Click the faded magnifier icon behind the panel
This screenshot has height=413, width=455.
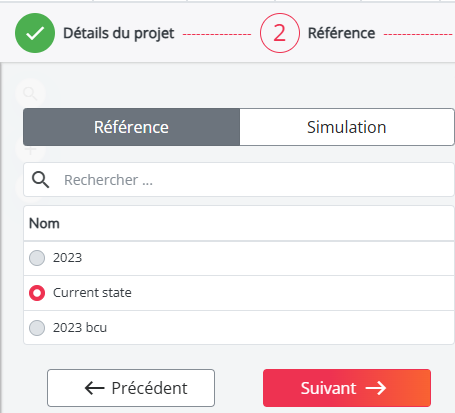[x=30, y=94]
